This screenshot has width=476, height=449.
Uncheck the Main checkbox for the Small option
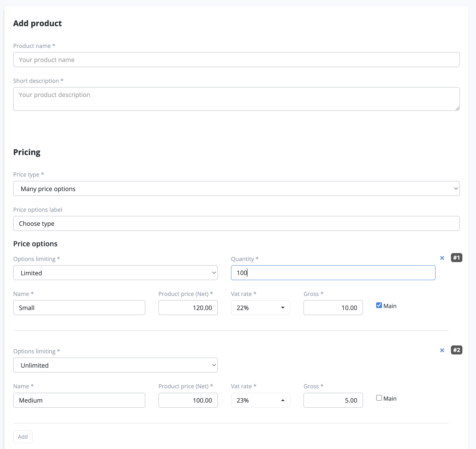379,305
